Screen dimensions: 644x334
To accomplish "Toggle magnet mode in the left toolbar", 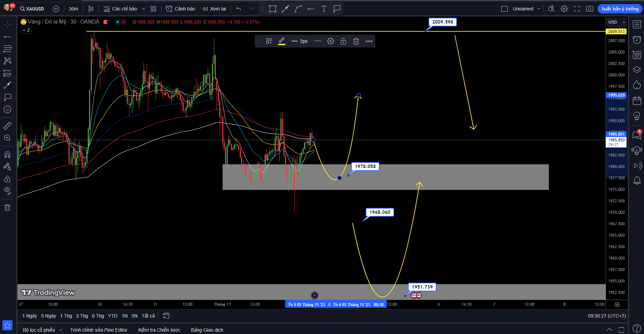I will pos(7,155).
